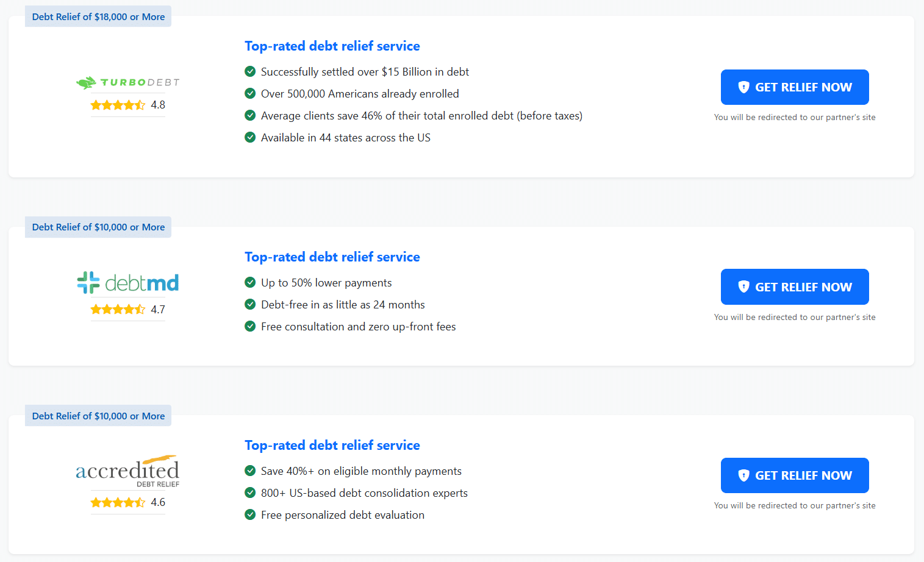Image resolution: width=924 pixels, height=562 pixels.
Task: Click the TurboDebt logo
Action: point(128,82)
